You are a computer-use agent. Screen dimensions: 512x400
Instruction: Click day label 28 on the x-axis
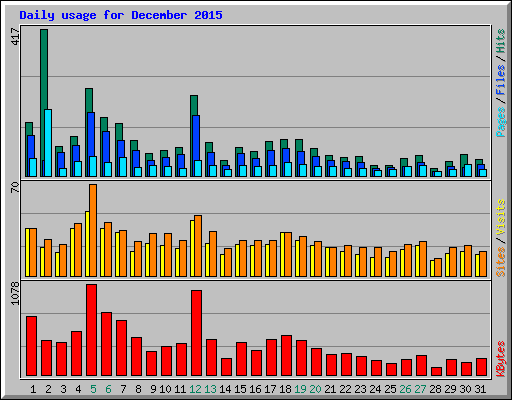(x=435, y=389)
